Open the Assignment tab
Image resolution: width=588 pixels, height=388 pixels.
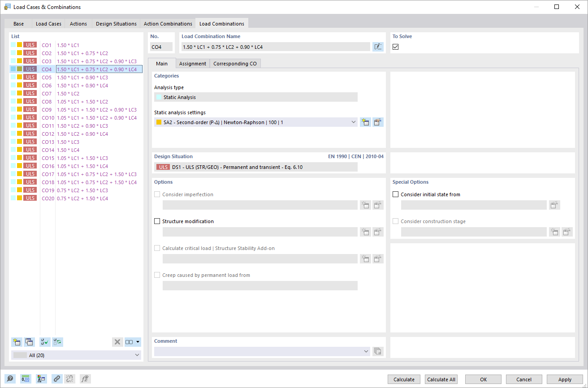192,63
